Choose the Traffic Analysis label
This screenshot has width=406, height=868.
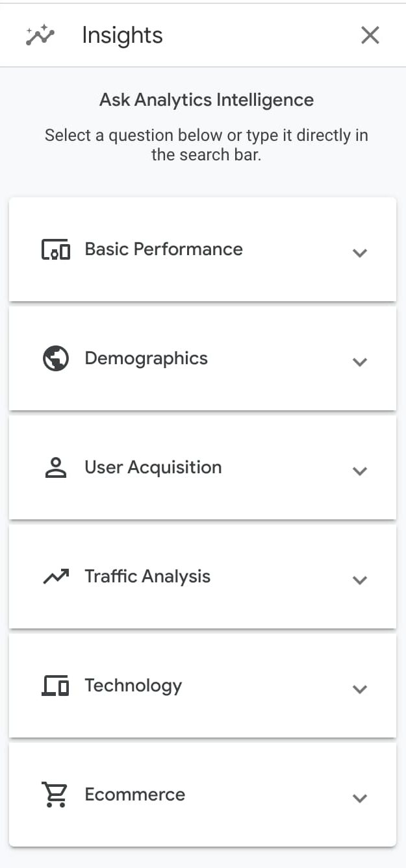point(147,577)
